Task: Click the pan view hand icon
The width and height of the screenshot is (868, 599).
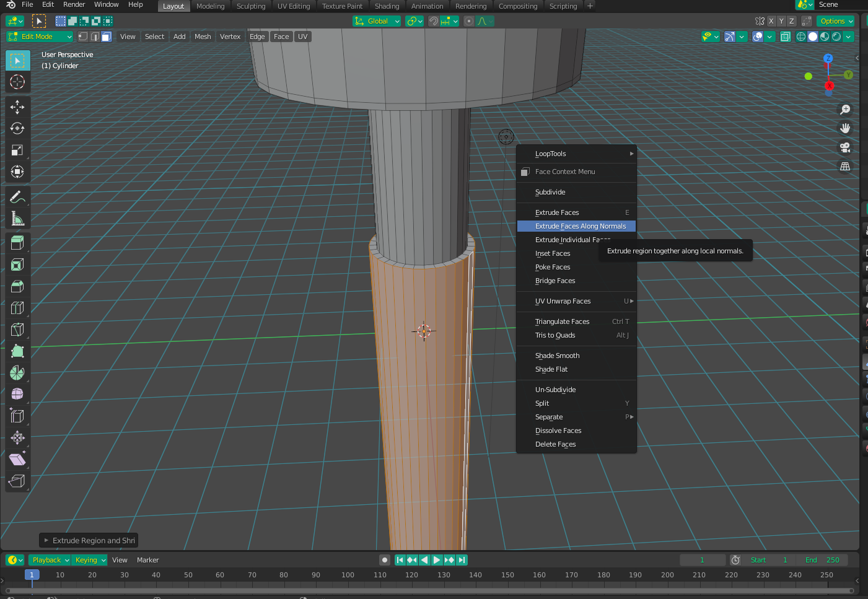Action: (845, 128)
